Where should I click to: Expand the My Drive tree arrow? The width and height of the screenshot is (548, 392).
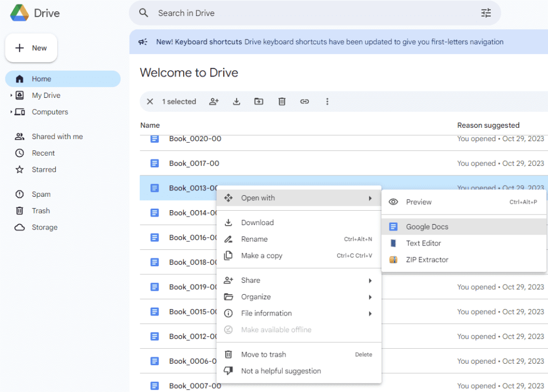click(x=11, y=95)
